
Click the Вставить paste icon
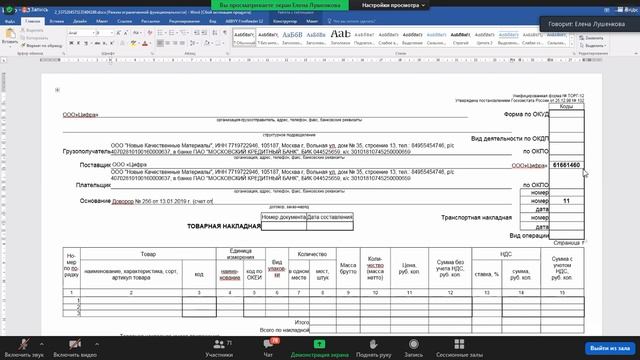tap(10, 34)
